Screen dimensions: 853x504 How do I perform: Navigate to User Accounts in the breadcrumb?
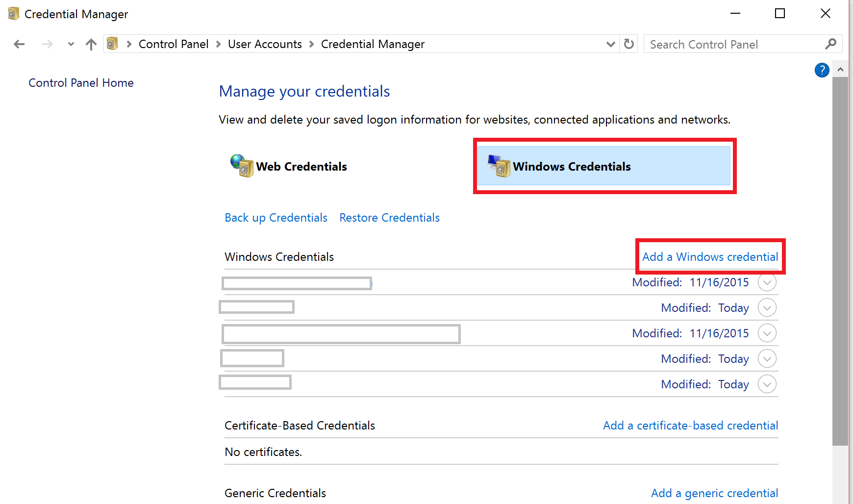tap(265, 44)
